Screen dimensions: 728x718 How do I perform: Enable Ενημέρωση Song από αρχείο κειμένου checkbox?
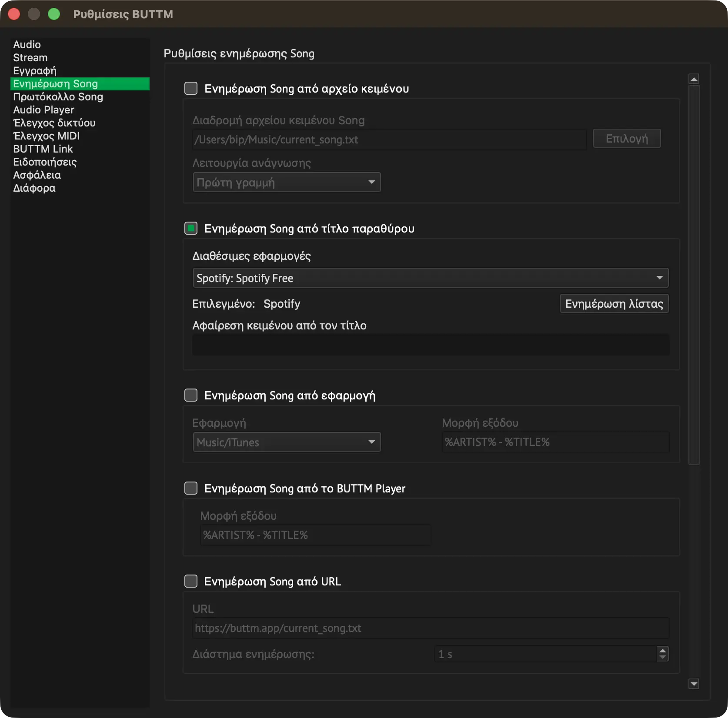click(191, 88)
